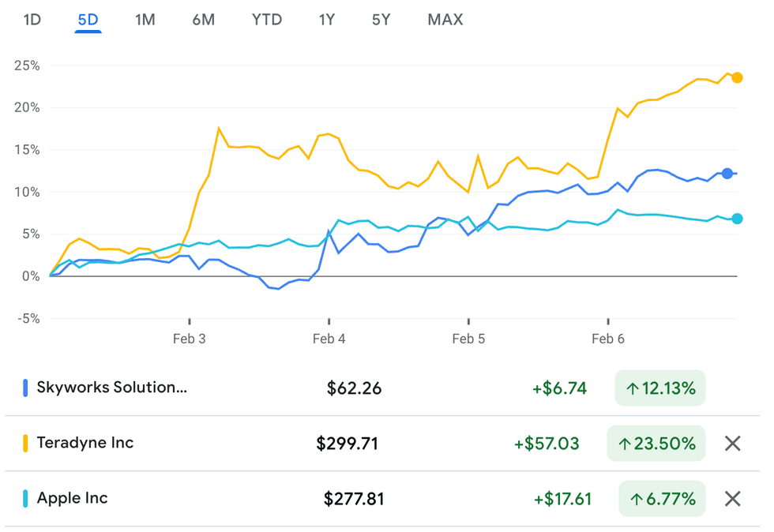Click the Feb 5 marker on the chart axis
Screen dimensions: 774x532
(469, 339)
